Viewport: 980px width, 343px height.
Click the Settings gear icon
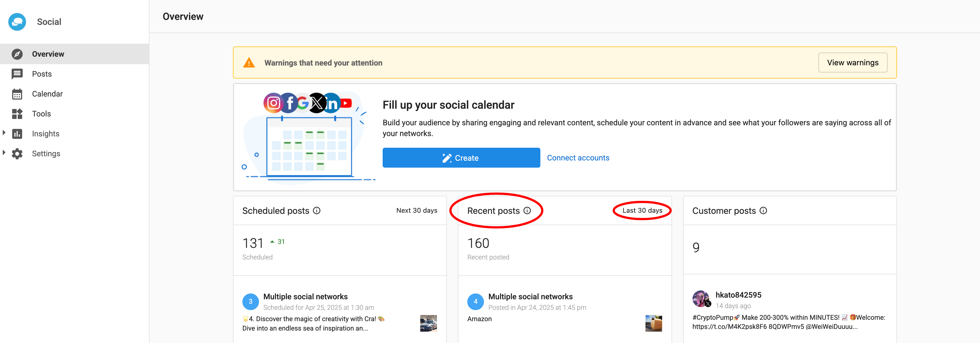click(x=17, y=154)
